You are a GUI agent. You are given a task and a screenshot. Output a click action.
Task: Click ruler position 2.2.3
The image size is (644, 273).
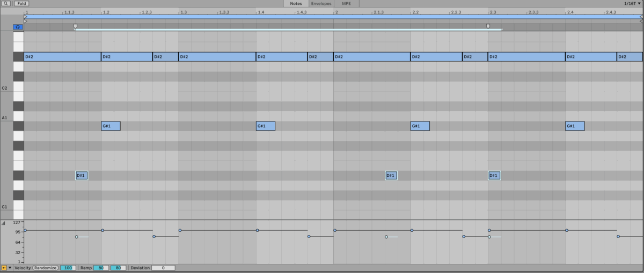[x=456, y=12]
